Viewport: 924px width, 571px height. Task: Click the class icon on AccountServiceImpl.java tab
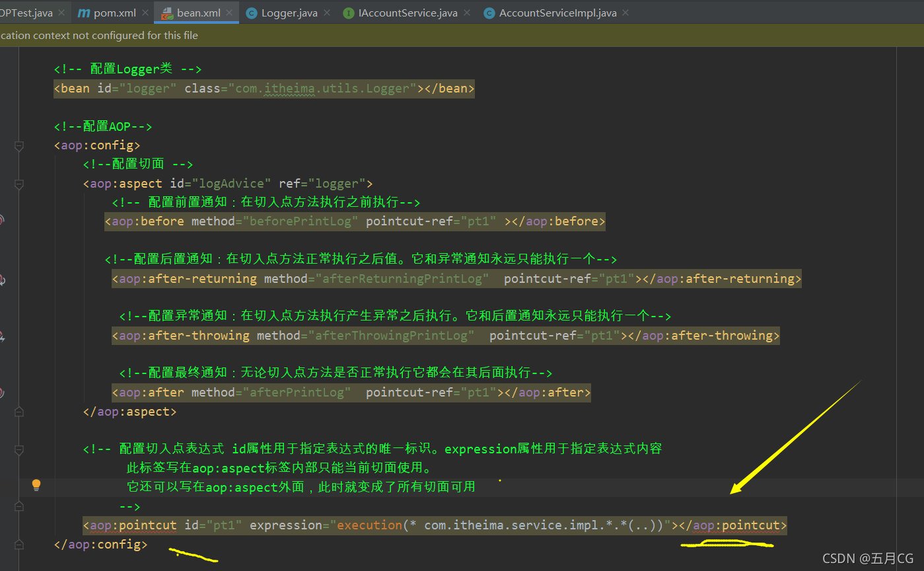[489, 13]
